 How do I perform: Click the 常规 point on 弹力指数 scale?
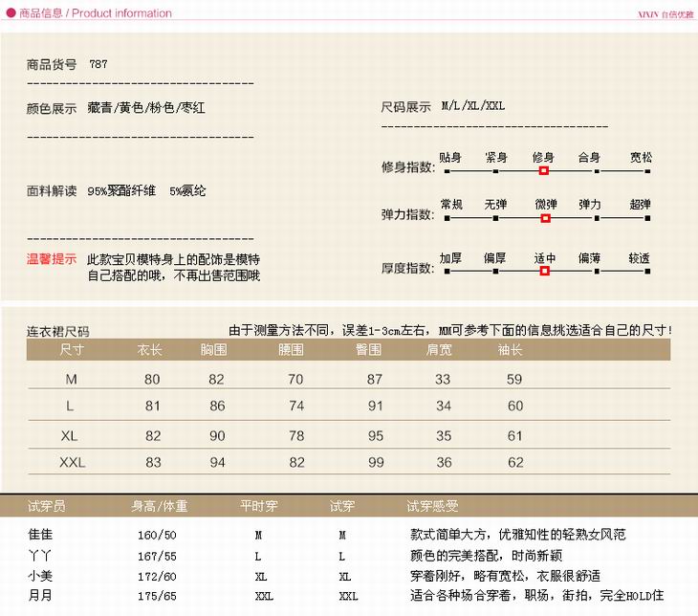pyautogui.click(x=447, y=218)
